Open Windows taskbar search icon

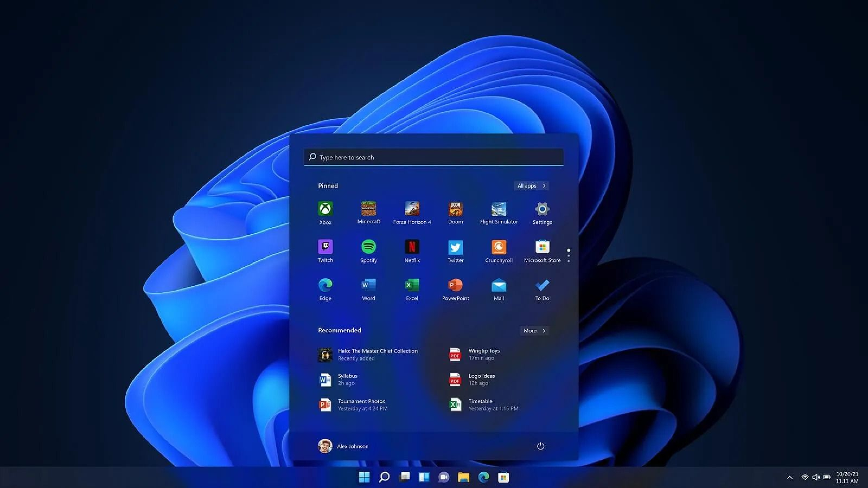(384, 476)
